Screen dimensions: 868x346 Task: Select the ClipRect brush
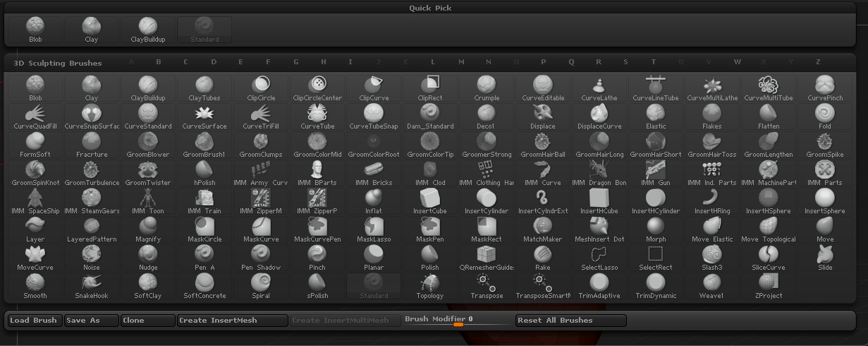[430, 89]
